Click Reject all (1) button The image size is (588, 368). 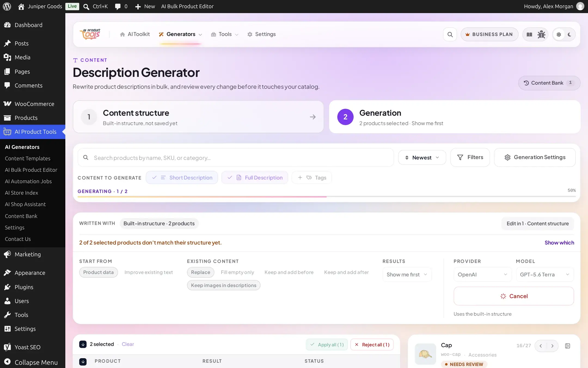click(x=372, y=345)
